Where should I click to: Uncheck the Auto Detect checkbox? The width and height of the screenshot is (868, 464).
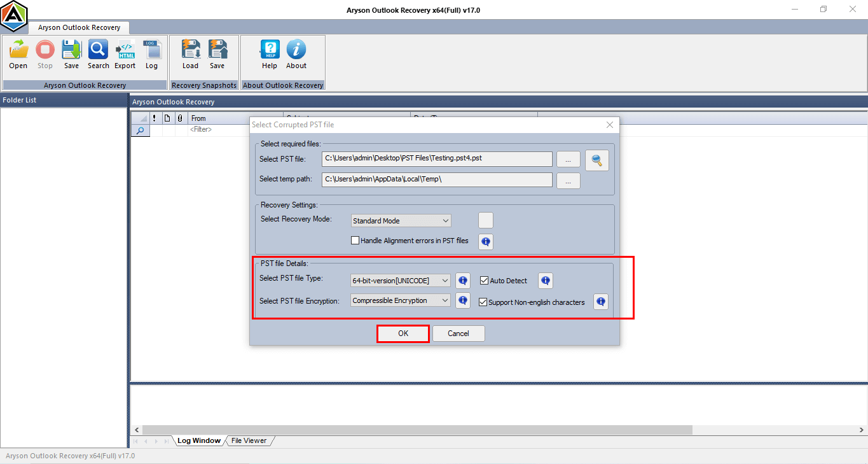click(484, 281)
